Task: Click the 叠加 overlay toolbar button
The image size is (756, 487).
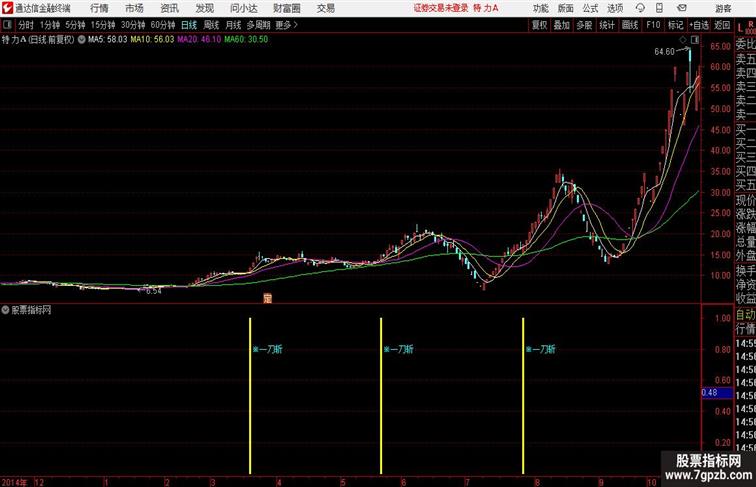Action: click(x=562, y=25)
